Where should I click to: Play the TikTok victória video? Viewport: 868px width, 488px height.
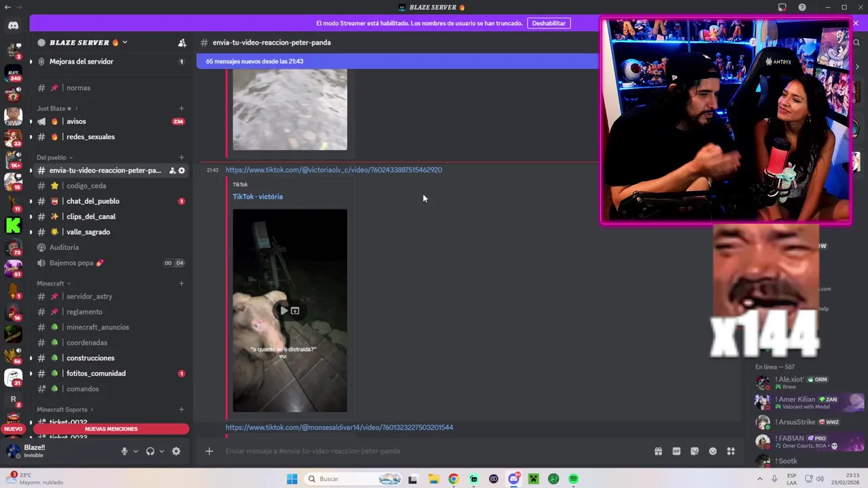[x=283, y=310]
